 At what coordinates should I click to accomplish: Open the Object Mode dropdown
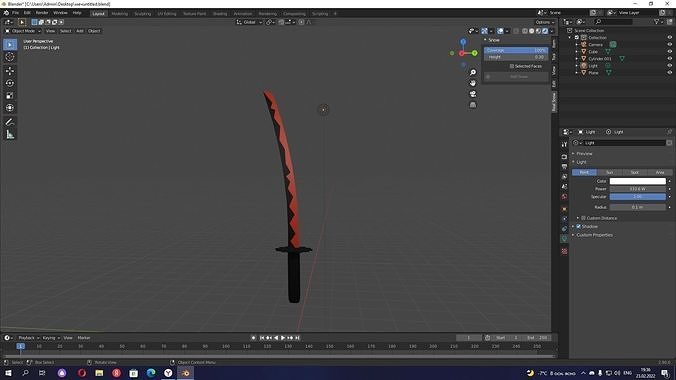click(x=23, y=31)
